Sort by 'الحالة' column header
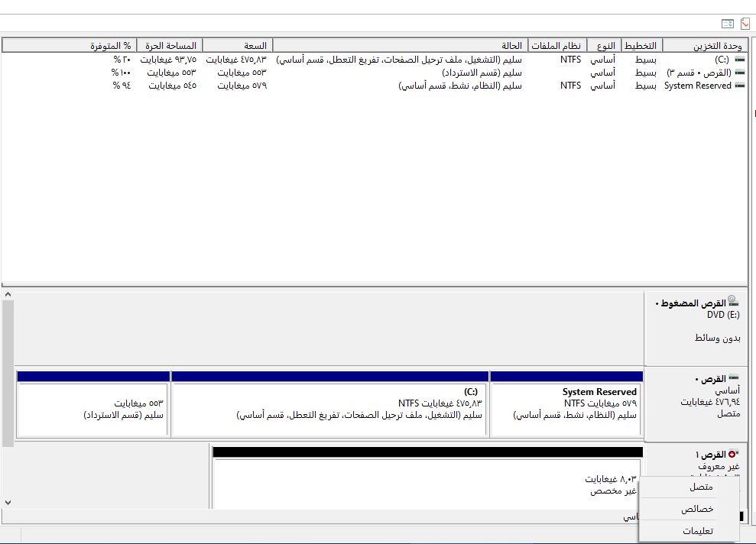This screenshot has width=756, height=544. point(401,45)
